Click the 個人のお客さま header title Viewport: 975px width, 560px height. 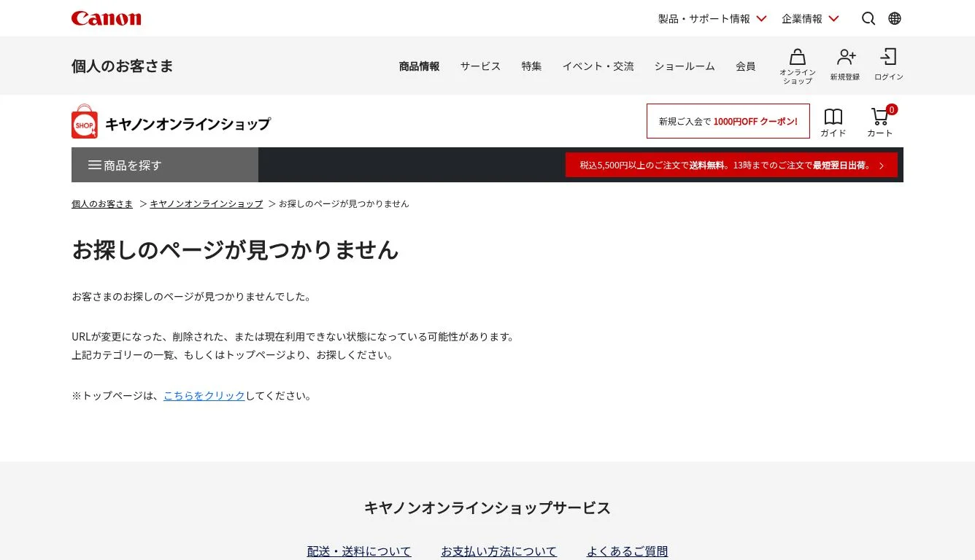coord(123,66)
